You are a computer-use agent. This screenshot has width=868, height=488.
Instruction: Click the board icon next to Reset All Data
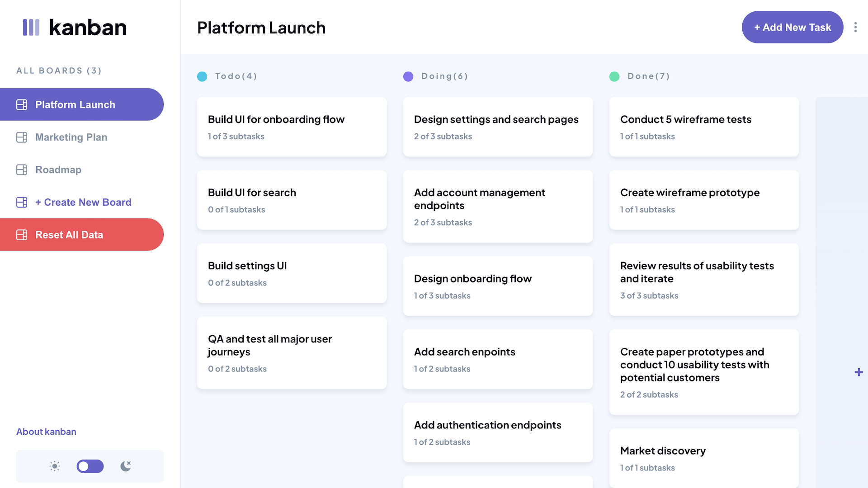[22, 235]
